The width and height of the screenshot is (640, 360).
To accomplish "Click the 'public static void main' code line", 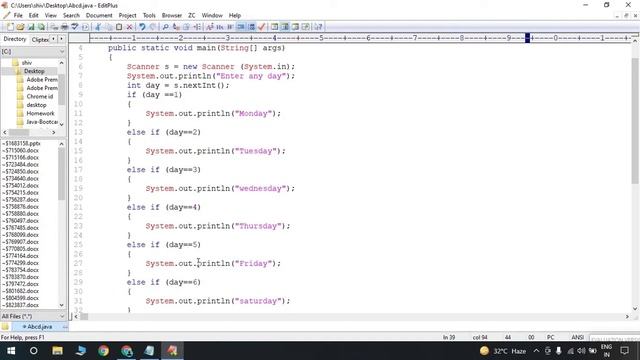I will coord(196,48).
